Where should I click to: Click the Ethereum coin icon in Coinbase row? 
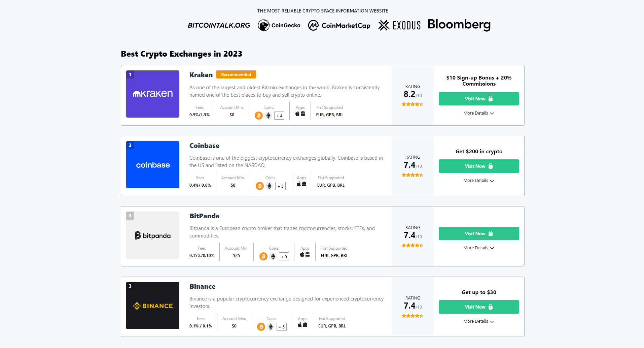[x=269, y=186]
